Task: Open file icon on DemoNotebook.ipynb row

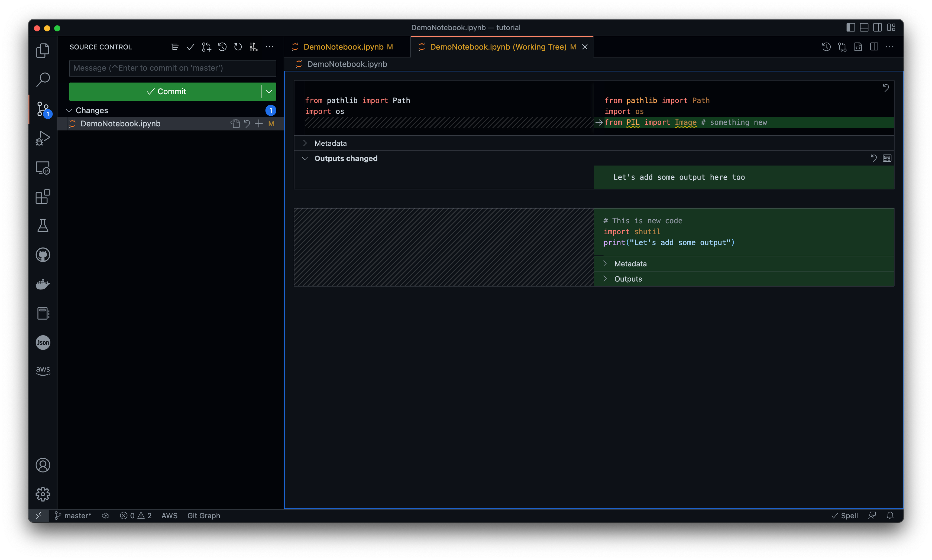Action: 235,123
